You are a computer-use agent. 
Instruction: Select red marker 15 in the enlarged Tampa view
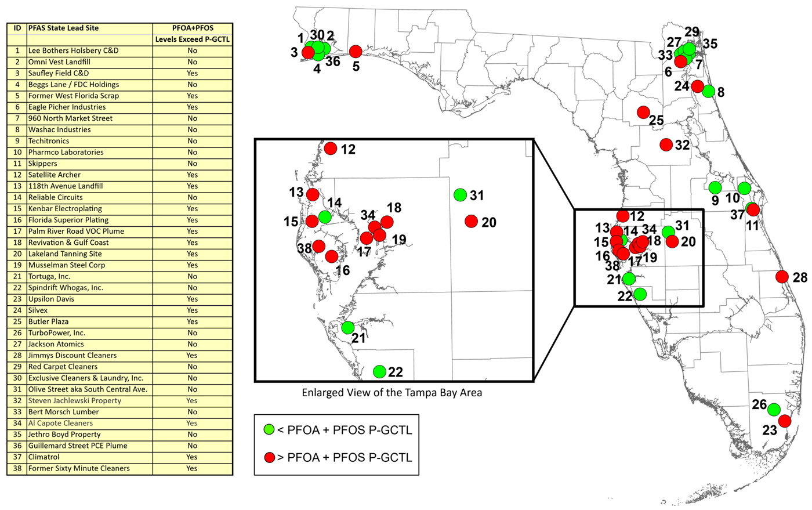(x=312, y=221)
